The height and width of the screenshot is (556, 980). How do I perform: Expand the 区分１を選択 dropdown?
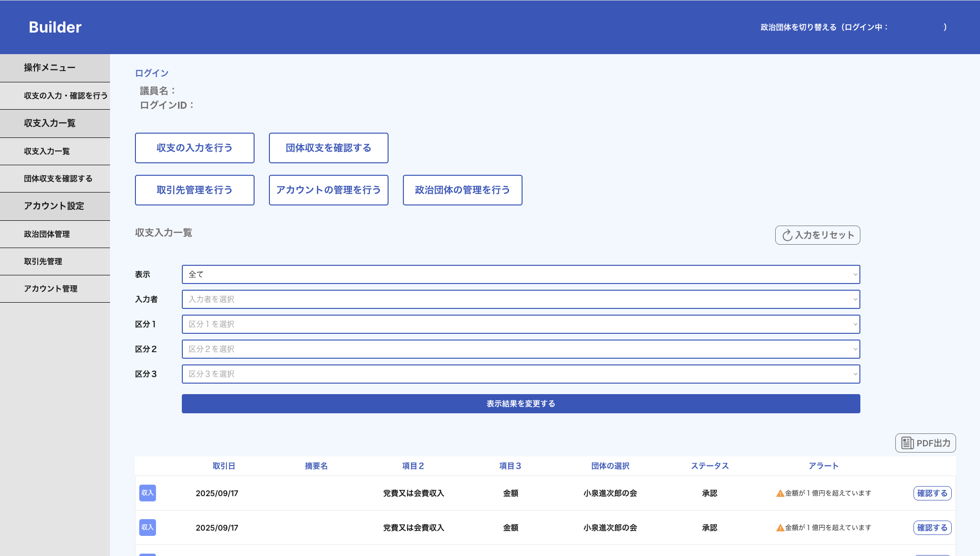coord(521,324)
